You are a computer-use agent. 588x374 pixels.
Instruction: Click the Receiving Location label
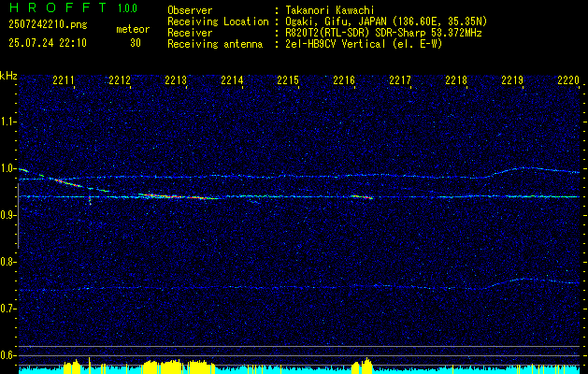(x=218, y=22)
